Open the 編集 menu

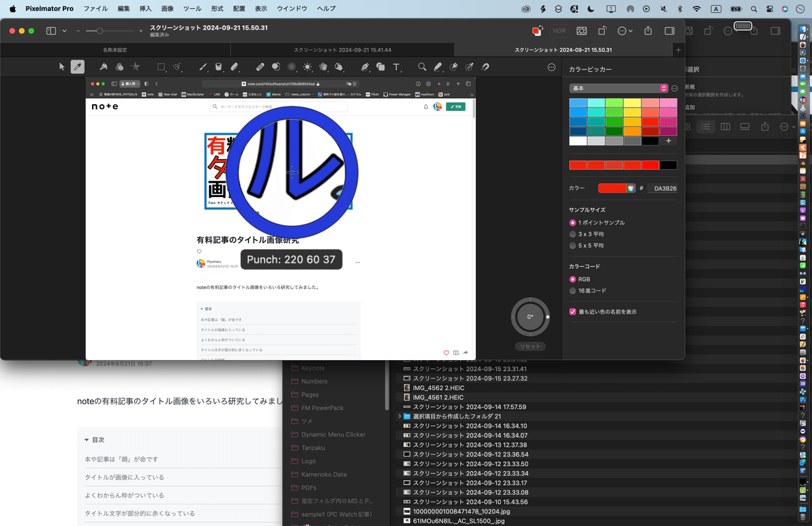coord(123,8)
